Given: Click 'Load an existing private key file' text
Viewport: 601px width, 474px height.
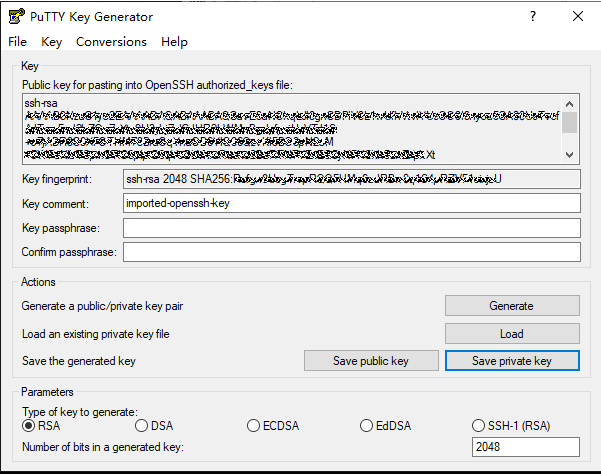Looking at the screenshot, I should (x=95, y=334).
